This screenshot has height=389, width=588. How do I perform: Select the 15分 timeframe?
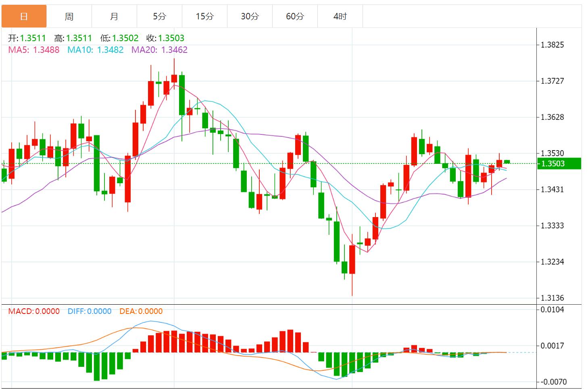click(x=204, y=16)
